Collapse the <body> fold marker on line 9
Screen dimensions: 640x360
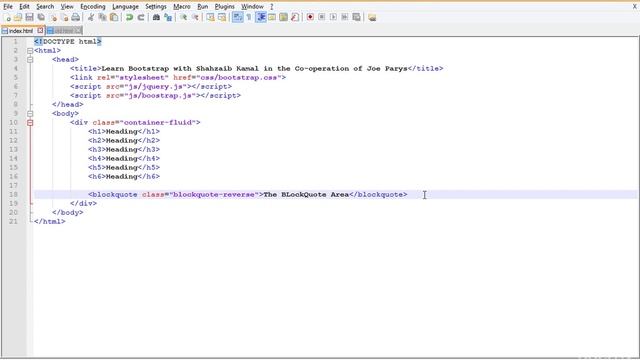click(x=30, y=113)
